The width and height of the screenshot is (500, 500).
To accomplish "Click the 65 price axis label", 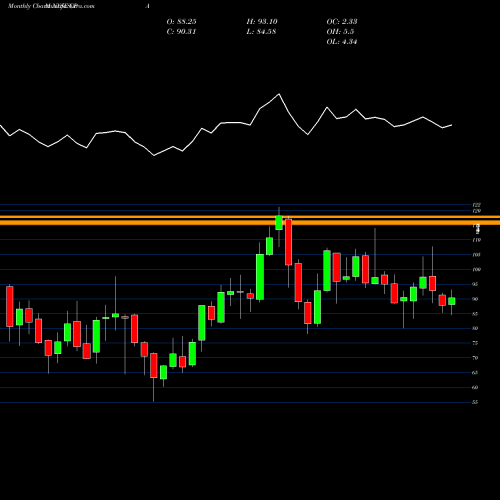I will click(x=475, y=373).
